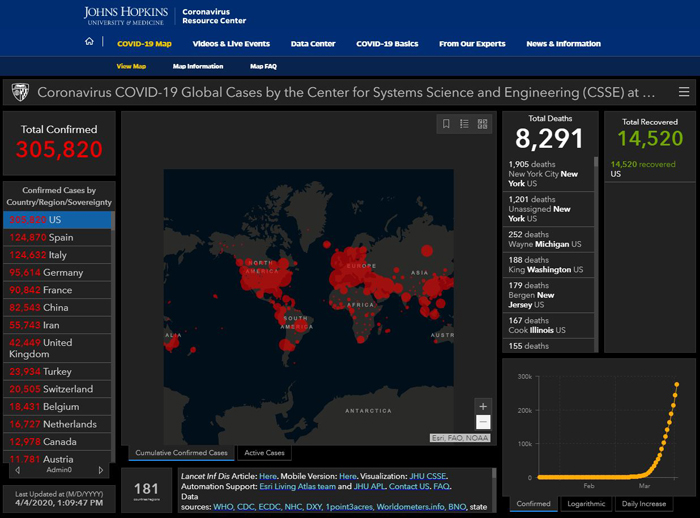
Task: Open the Data Center menu
Action: tap(313, 44)
